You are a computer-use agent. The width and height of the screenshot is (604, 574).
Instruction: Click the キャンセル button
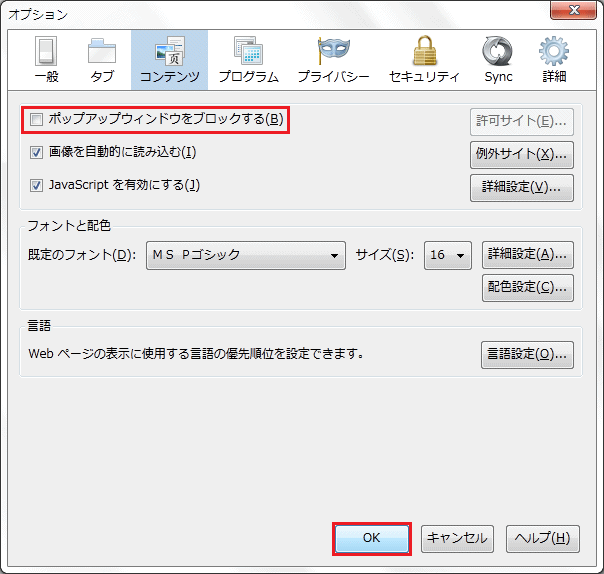click(x=457, y=539)
